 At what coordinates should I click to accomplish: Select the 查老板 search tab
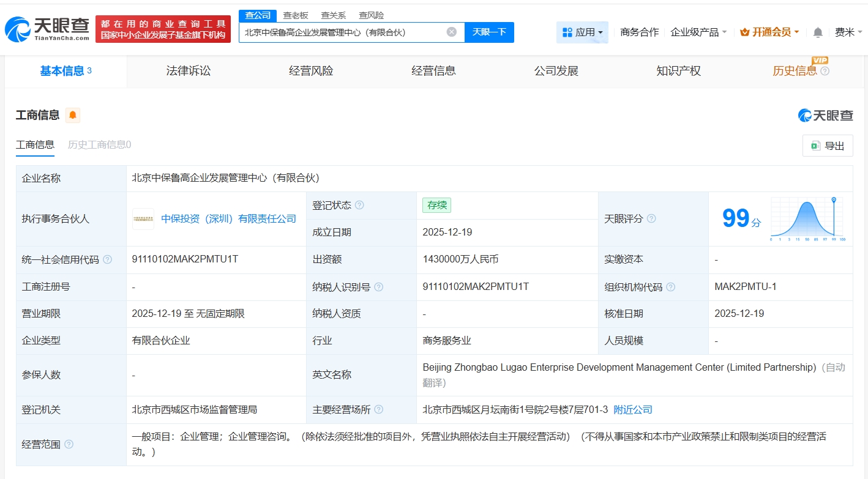click(x=296, y=15)
